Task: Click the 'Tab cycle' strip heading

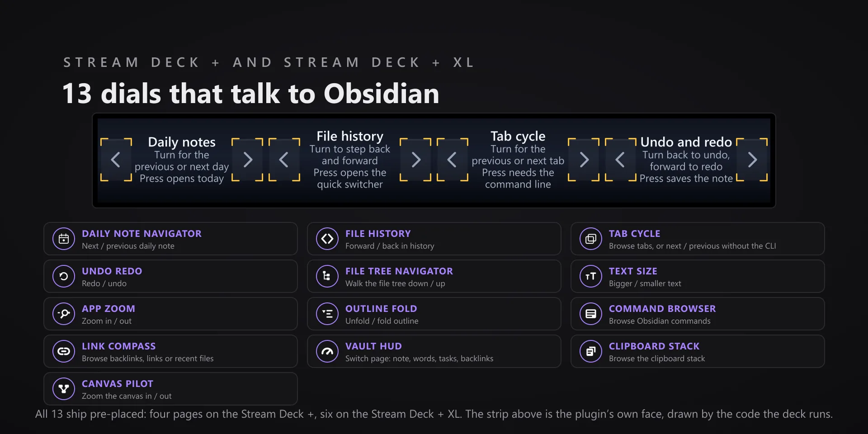Action: point(518,136)
